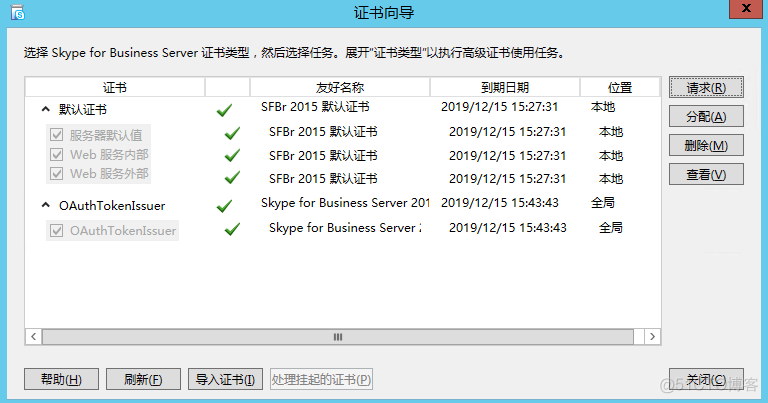Click 'Skype for Business Server 201' group name
The height and width of the screenshot is (403, 768).
click(345, 203)
